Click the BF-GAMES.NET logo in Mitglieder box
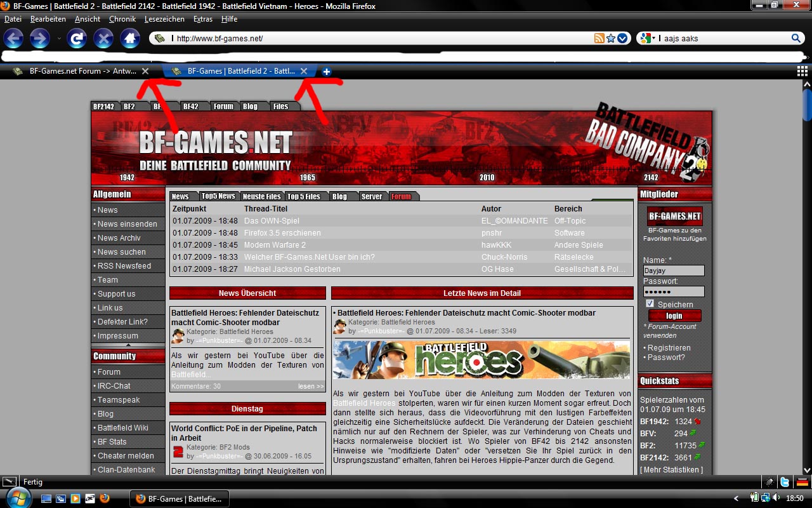The height and width of the screenshot is (508, 812). 674,216
